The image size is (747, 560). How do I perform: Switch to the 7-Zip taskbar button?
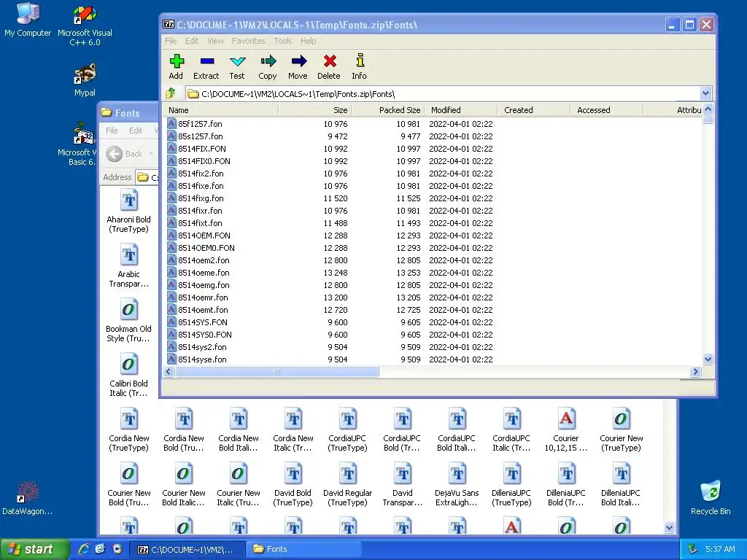point(188,549)
